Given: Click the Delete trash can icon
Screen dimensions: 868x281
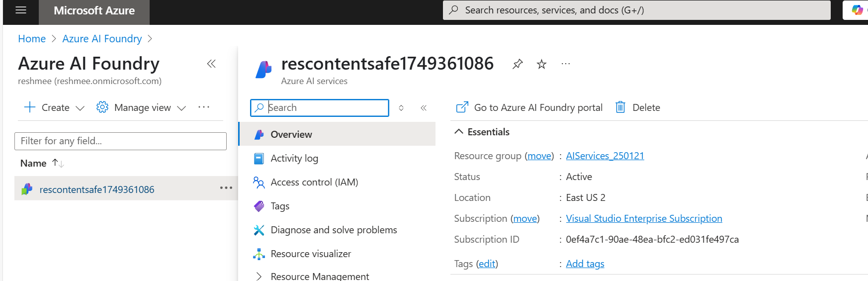Looking at the screenshot, I should [x=620, y=107].
